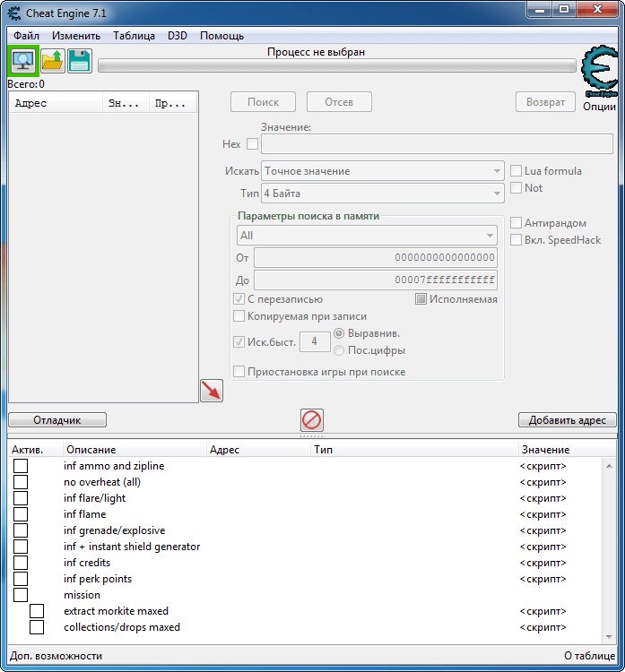This screenshot has height=672, width=625.
Task: Click cheat table scrollbar up arrow
Action: 609,466
